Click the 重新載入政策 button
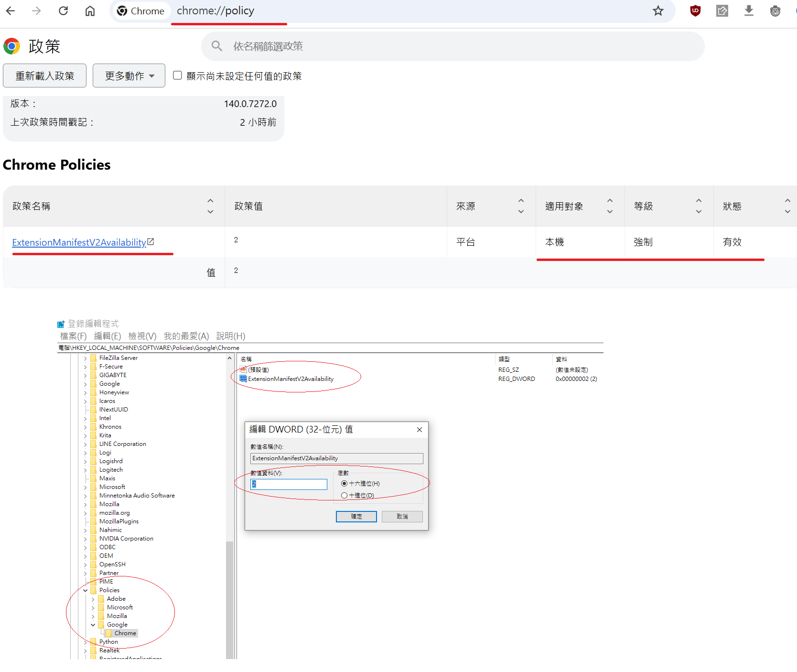The image size is (797, 672). pyautogui.click(x=44, y=76)
